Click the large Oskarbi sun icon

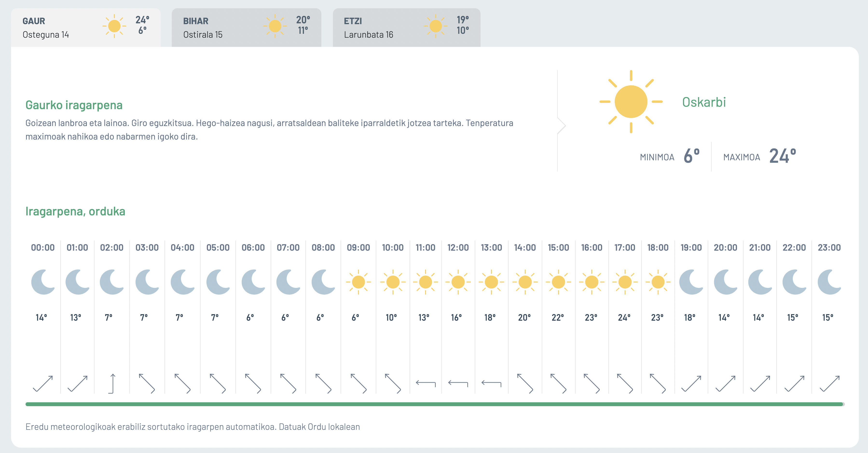click(631, 101)
